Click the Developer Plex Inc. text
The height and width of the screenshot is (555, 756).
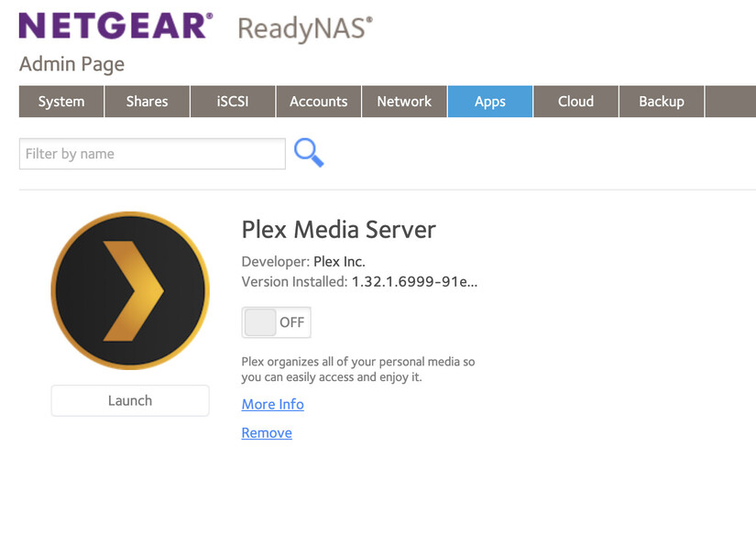coord(303,262)
